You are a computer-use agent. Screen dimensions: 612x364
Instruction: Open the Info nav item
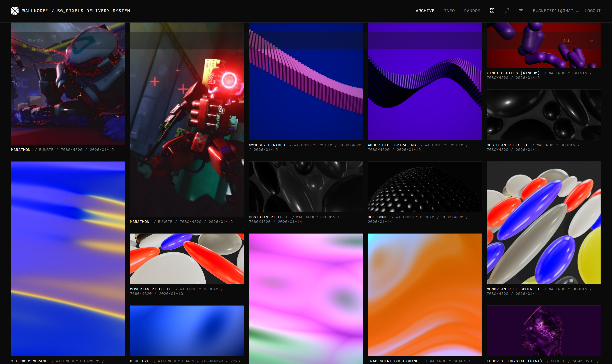point(449,11)
